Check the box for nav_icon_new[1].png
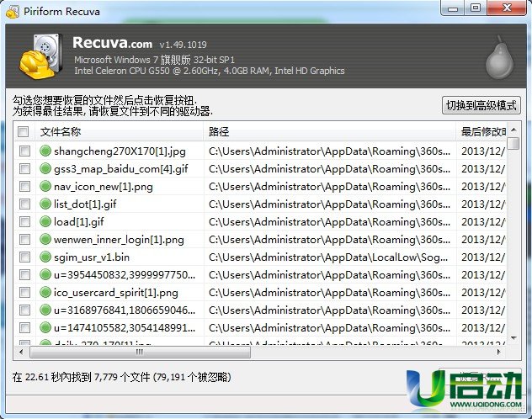Screen dimensions: 532x419 pyautogui.click(x=24, y=186)
